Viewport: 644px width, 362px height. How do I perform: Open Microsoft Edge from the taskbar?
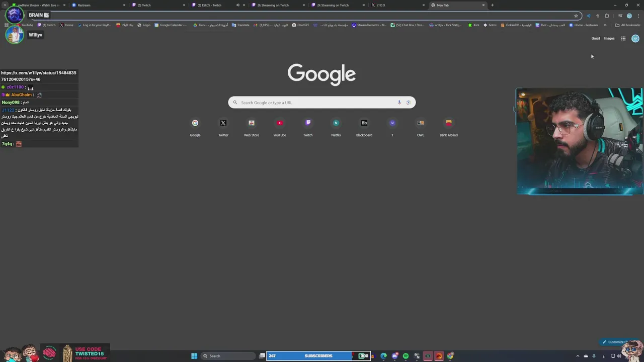(384, 356)
